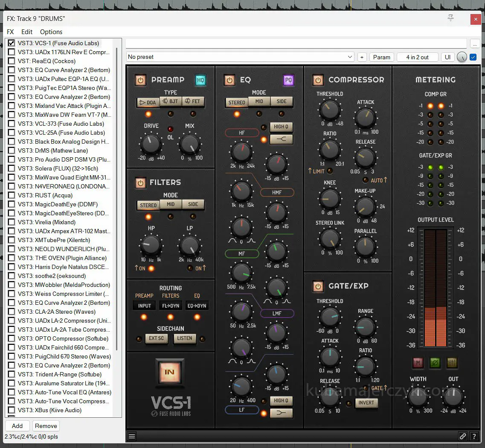Click the preamp DRIVE knob
This screenshot has width=485, height=448.
coord(151,144)
